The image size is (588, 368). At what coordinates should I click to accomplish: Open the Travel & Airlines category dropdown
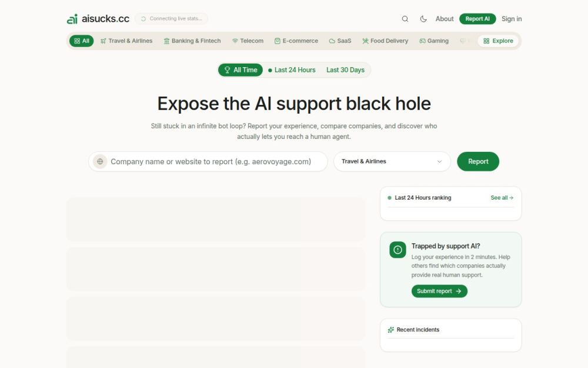(x=392, y=161)
